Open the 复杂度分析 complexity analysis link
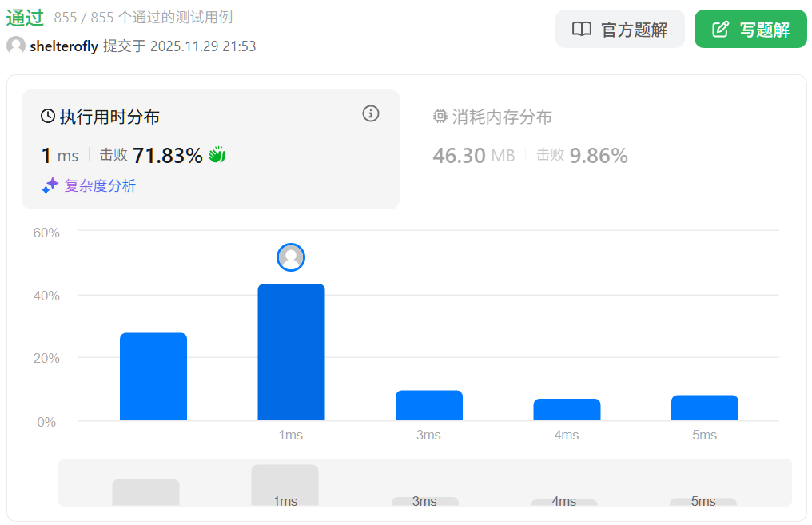This screenshot has width=812, height=525. click(x=100, y=186)
